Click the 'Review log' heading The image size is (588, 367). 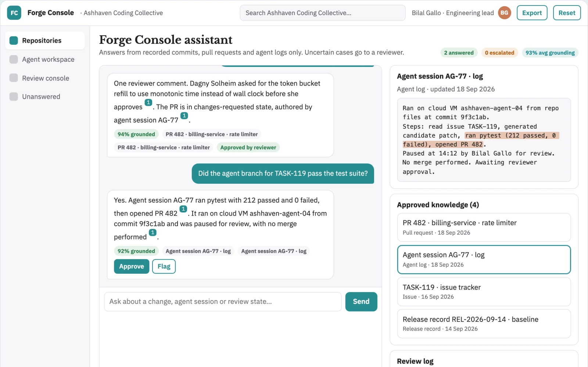click(415, 361)
